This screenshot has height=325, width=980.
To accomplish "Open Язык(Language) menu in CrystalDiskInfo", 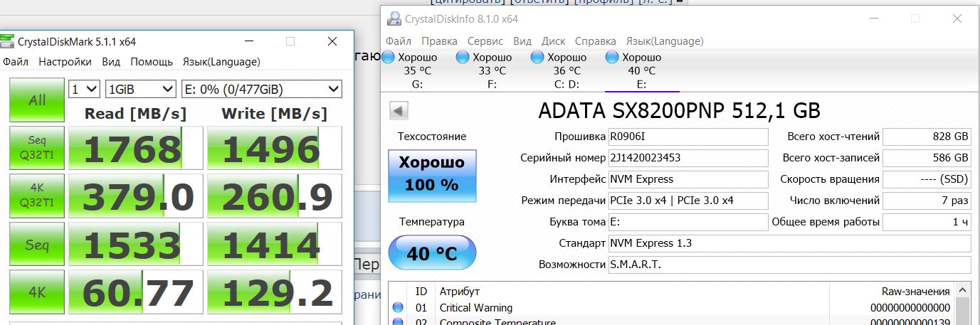I will tap(665, 41).
